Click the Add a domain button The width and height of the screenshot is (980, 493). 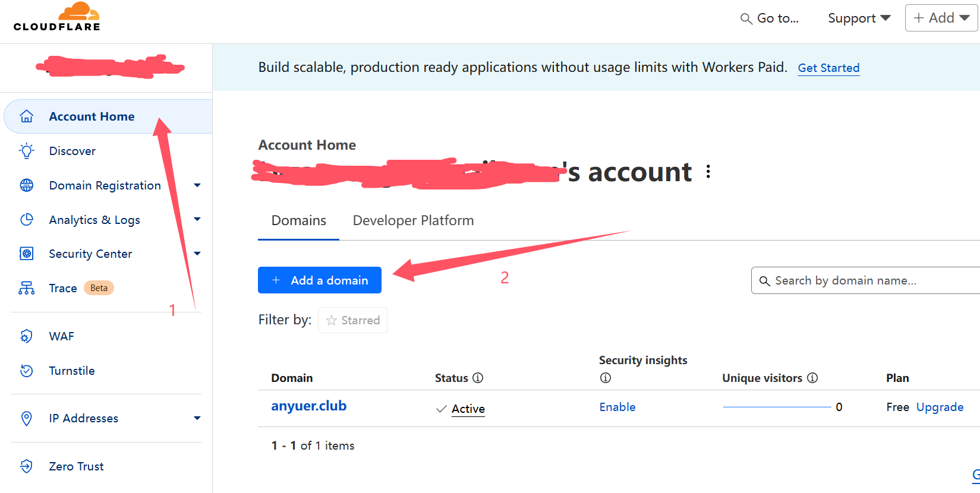[x=320, y=280]
